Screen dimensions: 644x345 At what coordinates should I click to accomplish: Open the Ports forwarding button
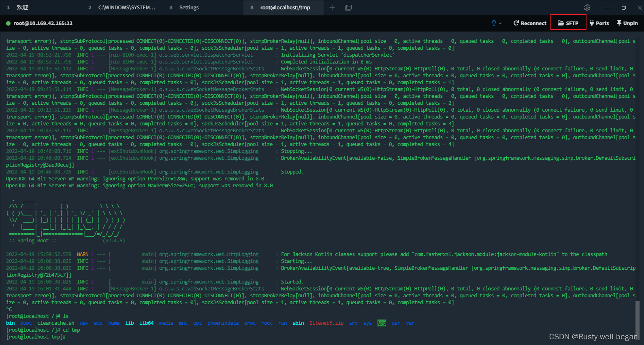[599, 23]
